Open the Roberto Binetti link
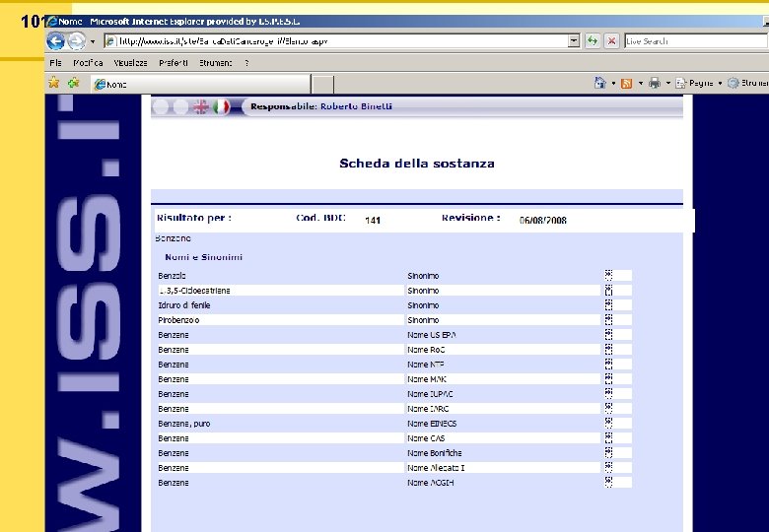This screenshot has width=769, height=532. [x=356, y=106]
